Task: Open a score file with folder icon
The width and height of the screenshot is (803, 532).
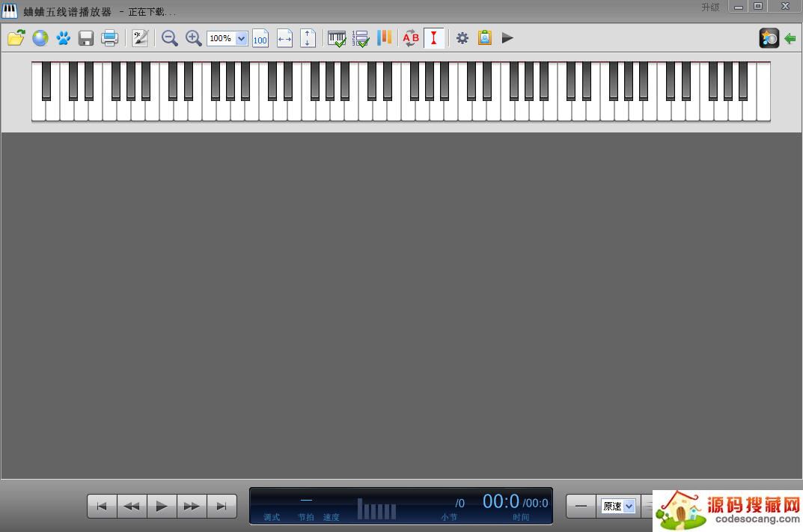Action: (16, 38)
